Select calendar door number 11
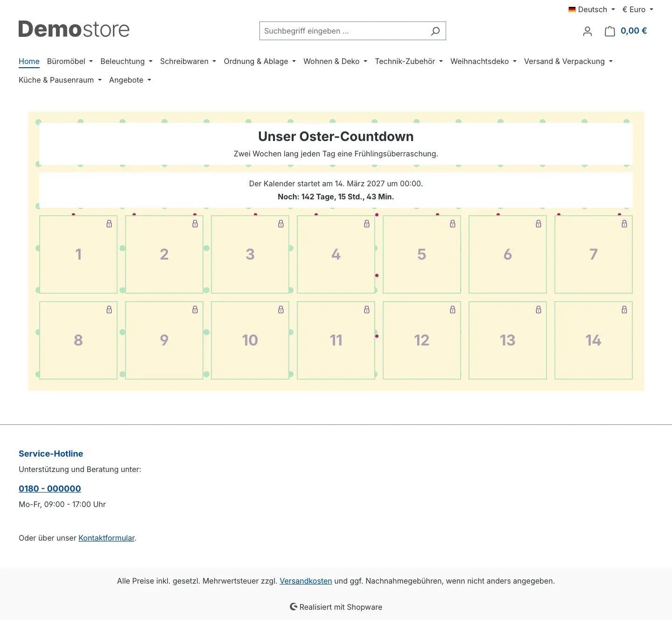Screen dimensions: 672x620 336,340
